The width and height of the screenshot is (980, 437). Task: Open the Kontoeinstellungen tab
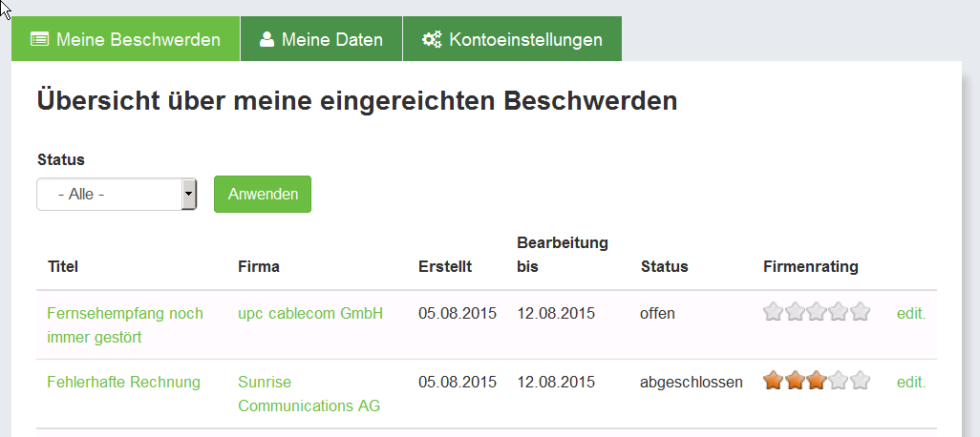tap(512, 39)
